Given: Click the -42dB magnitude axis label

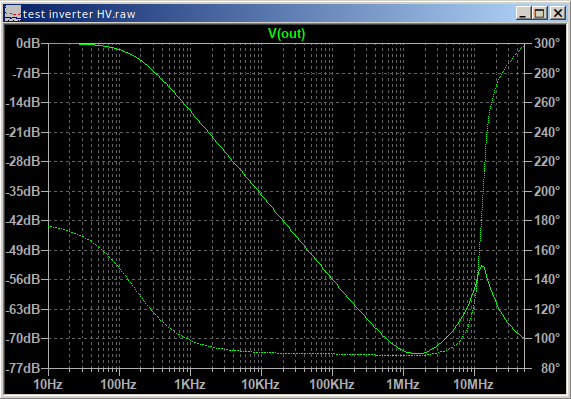Looking at the screenshot, I should pos(23,220).
